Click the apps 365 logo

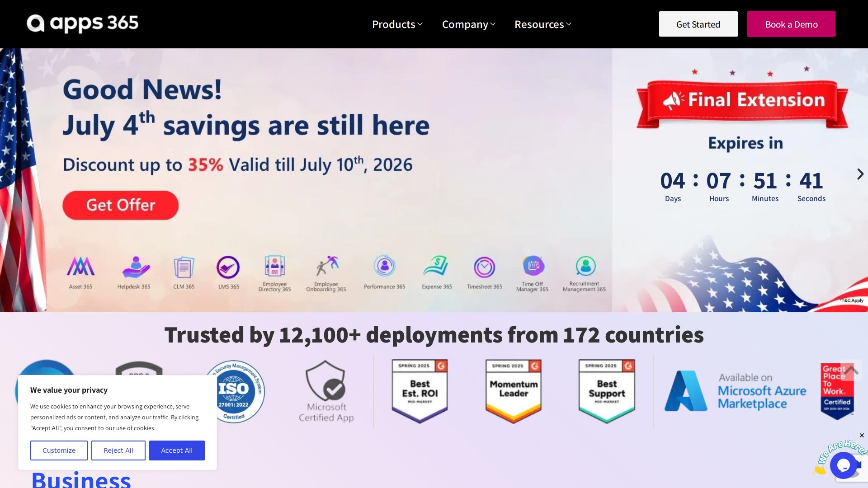82,23
